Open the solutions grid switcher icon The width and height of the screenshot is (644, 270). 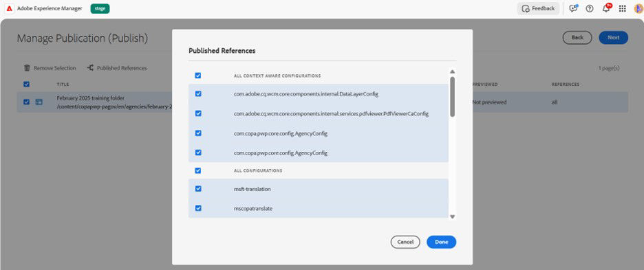[x=623, y=9]
